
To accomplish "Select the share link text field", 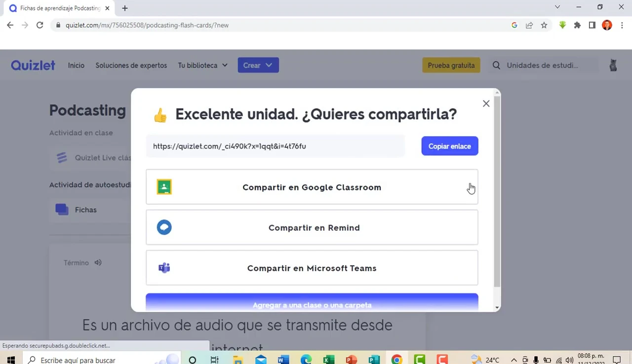I will (x=276, y=146).
